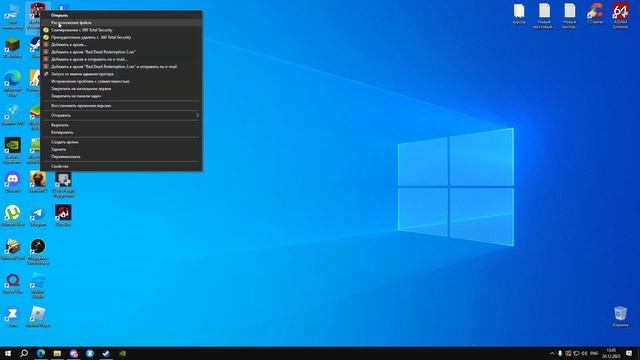The image size is (640, 360).
Task: Open the taskbar clock and date
Action: pyautogui.click(x=611, y=353)
